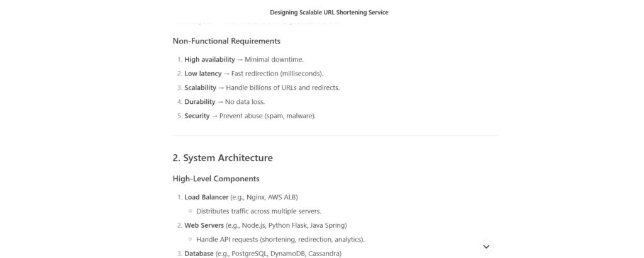
Task: Click the 'Handle API requests' bullet line
Action: click(x=280, y=239)
